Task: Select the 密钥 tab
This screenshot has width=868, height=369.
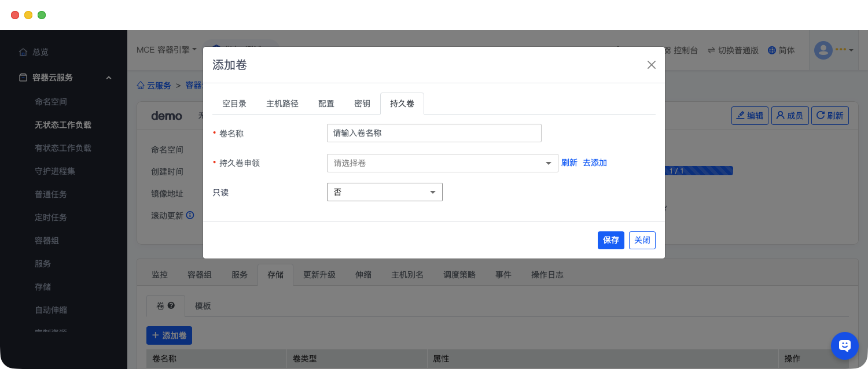Action: click(362, 104)
